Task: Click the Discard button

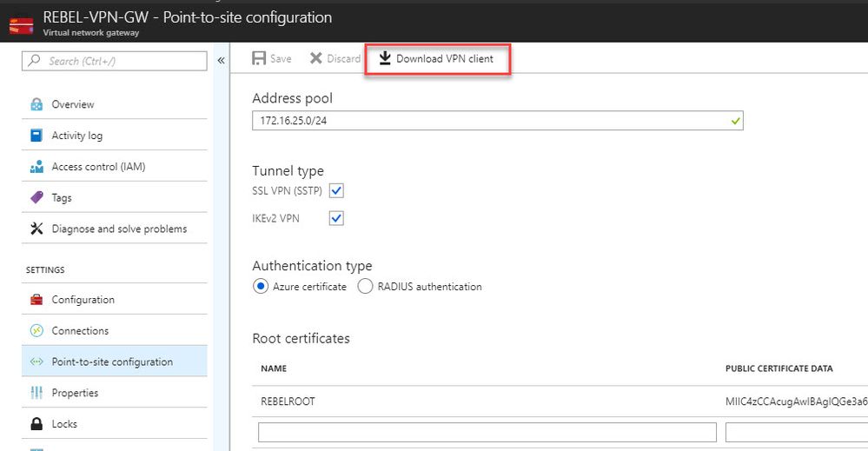Action: pyautogui.click(x=335, y=59)
